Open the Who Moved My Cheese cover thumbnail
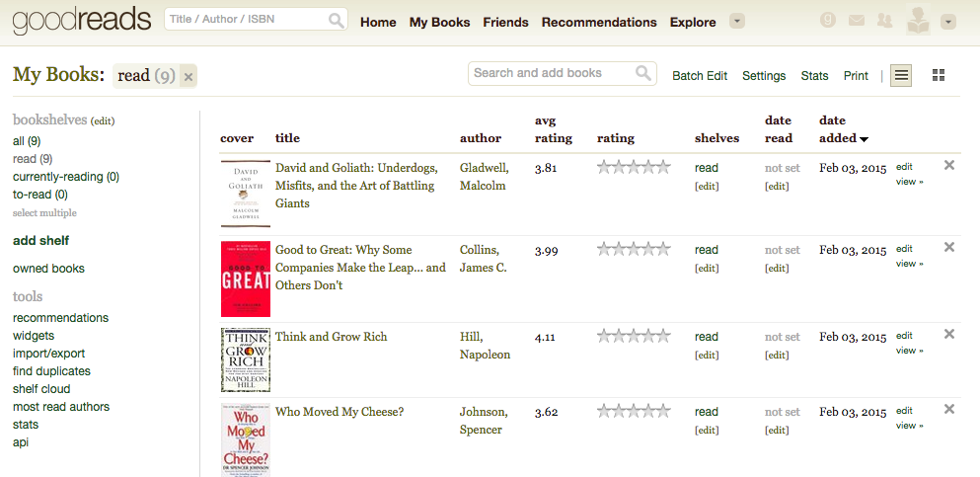The height and width of the screenshot is (477, 980). (x=246, y=439)
